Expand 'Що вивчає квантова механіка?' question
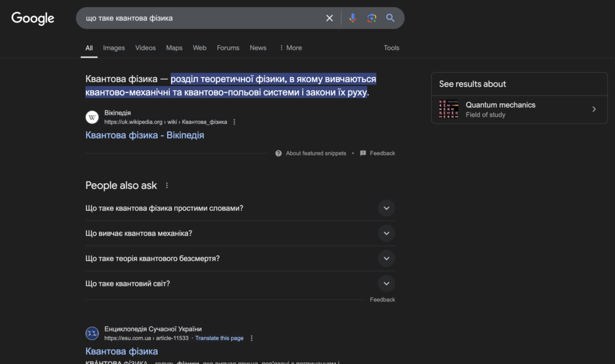 [386, 233]
